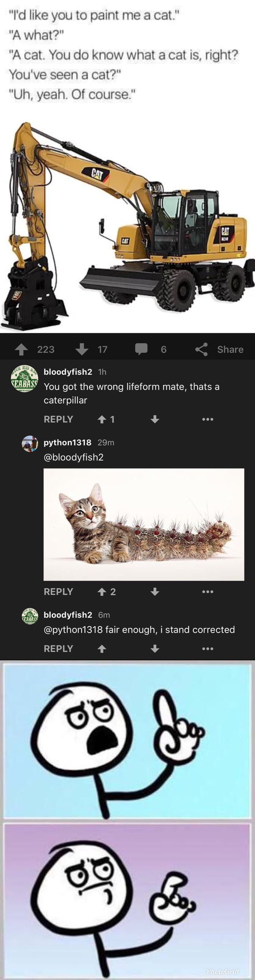This screenshot has height=980, width=255.
Task: Open the ••• menu on python1318's reply
Action: pos(208,591)
